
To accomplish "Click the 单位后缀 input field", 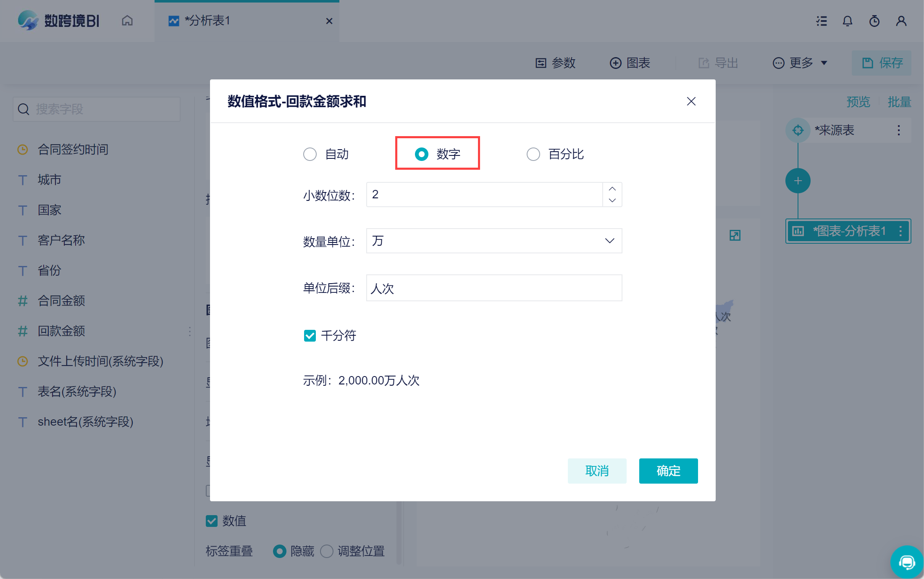I will point(494,288).
